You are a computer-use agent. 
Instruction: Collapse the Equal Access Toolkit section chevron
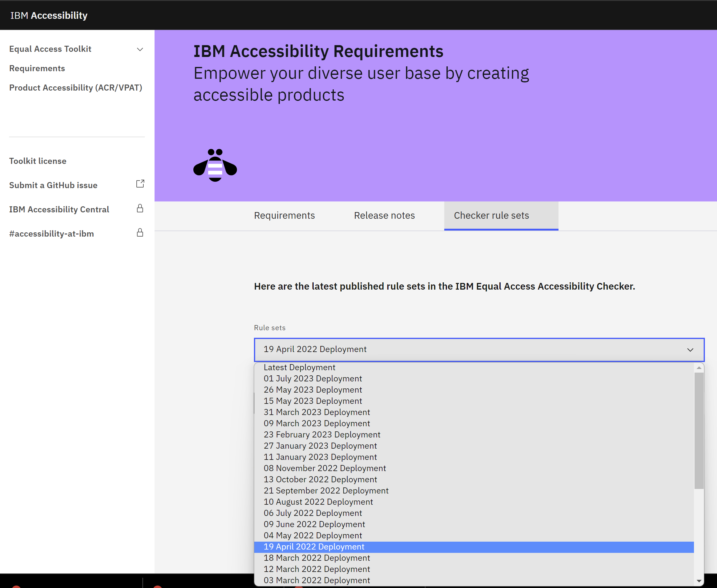click(140, 49)
